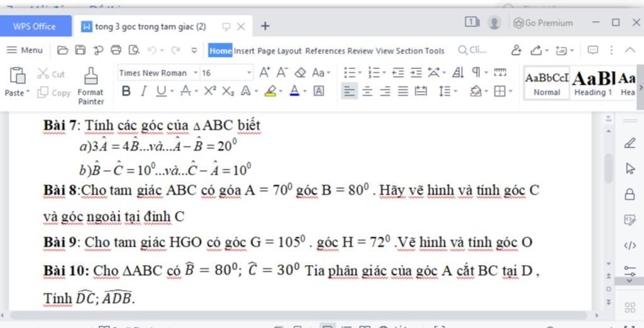This screenshot has height=328, width=644.
Task: Apply the Heading 1 style
Action: [592, 84]
